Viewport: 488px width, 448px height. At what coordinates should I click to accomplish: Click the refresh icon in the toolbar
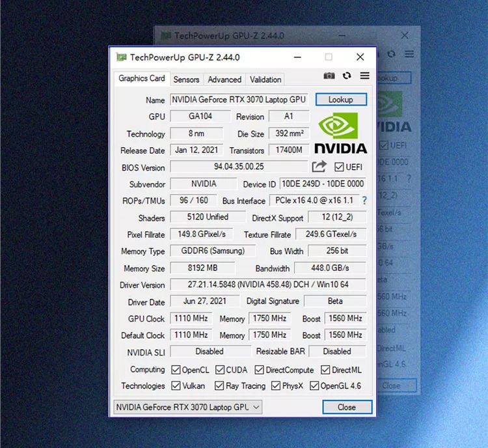[347, 76]
